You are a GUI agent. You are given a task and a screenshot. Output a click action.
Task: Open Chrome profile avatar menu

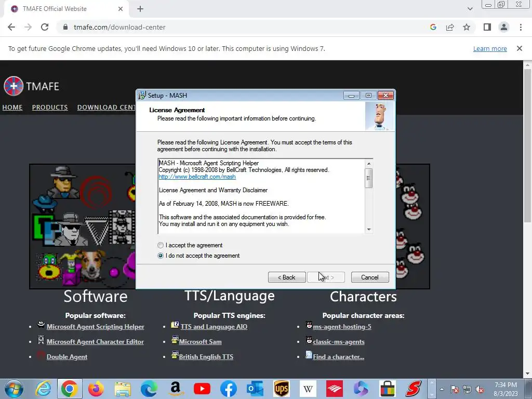pos(504,27)
